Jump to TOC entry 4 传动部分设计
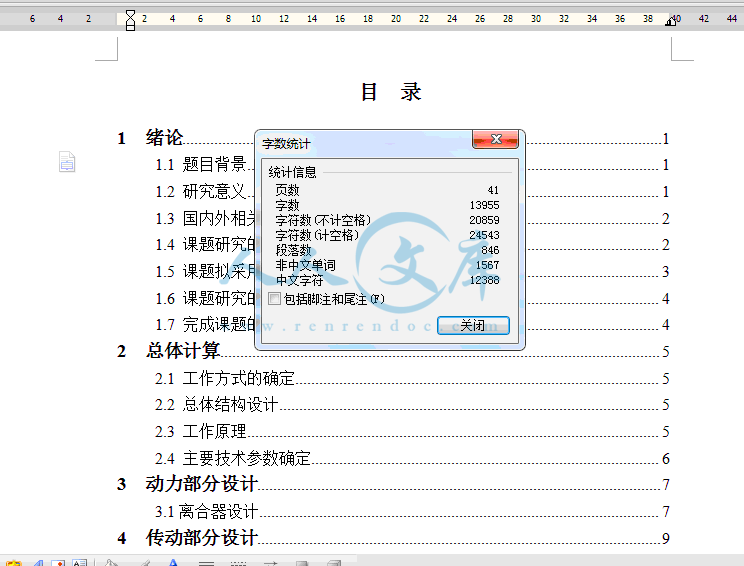 (x=393, y=538)
